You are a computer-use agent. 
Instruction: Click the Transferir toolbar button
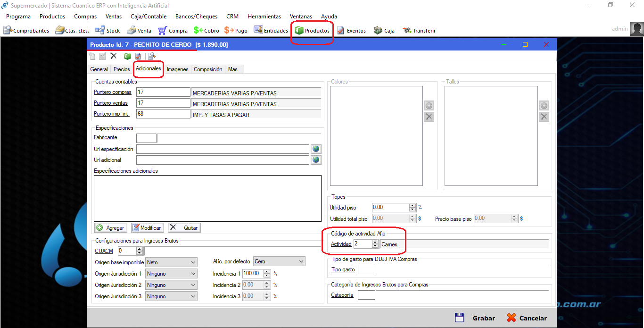point(419,30)
